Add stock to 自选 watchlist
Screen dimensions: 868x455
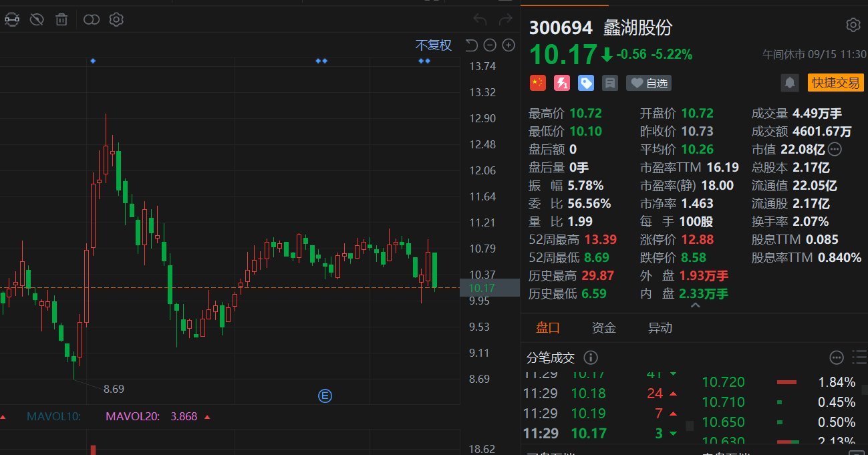tap(649, 83)
